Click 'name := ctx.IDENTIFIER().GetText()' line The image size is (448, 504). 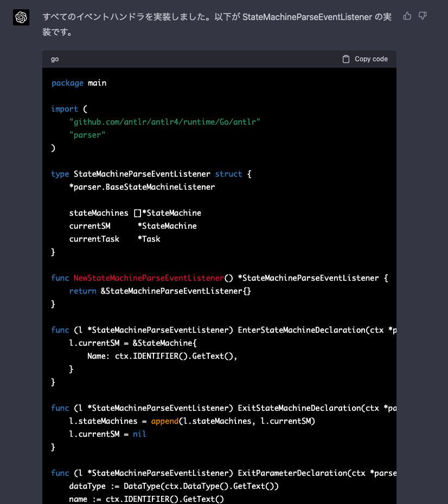[146, 499]
